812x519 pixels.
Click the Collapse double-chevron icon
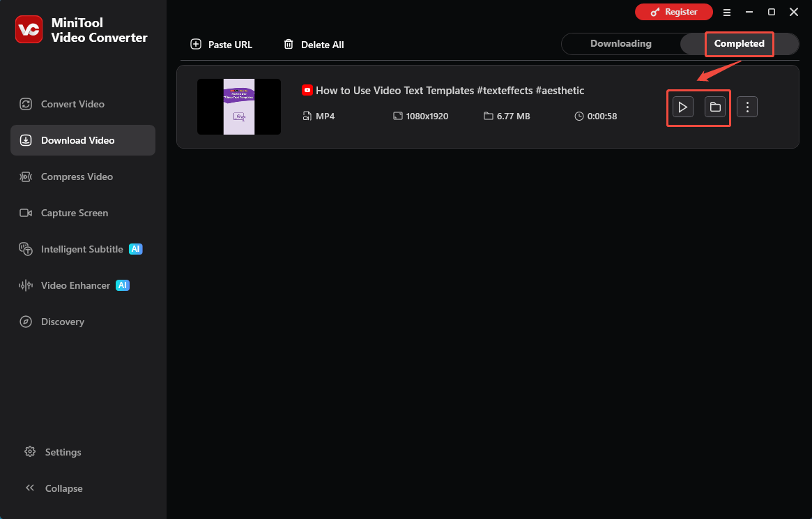coord(30,488)
